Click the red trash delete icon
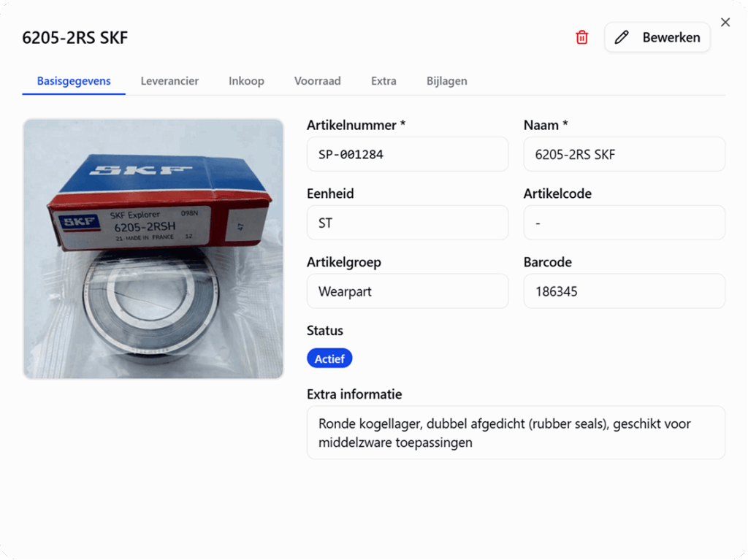 [x=581, y=37]
